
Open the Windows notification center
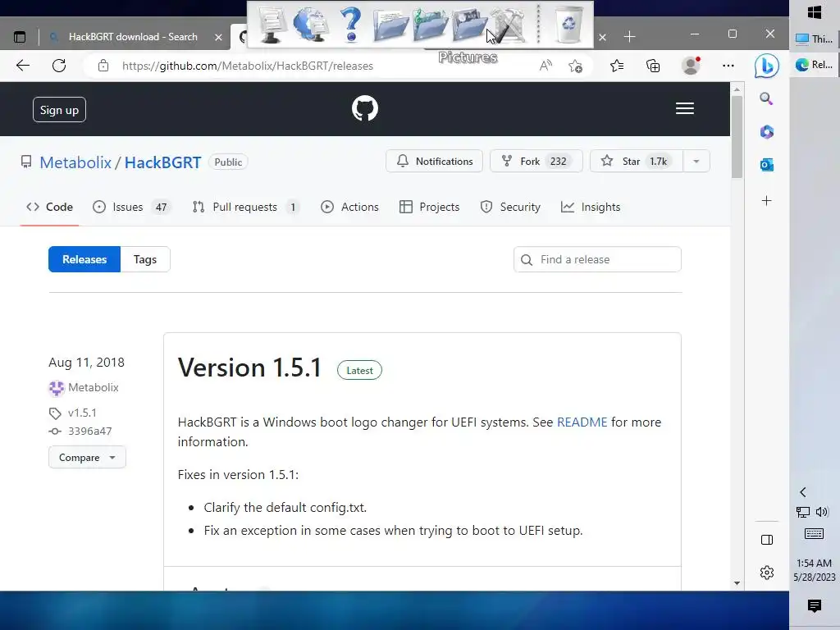(x=815, y=606)
